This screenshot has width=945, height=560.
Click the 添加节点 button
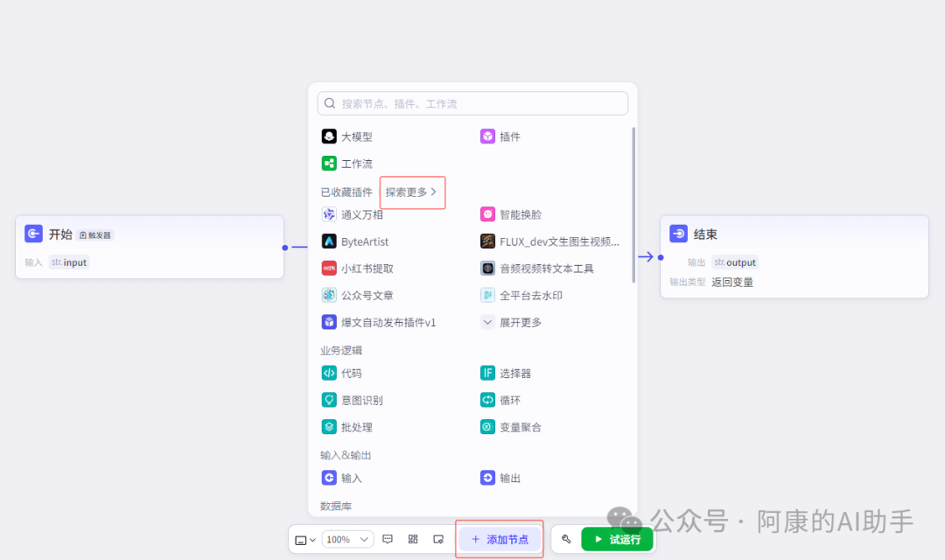(500, 539)
